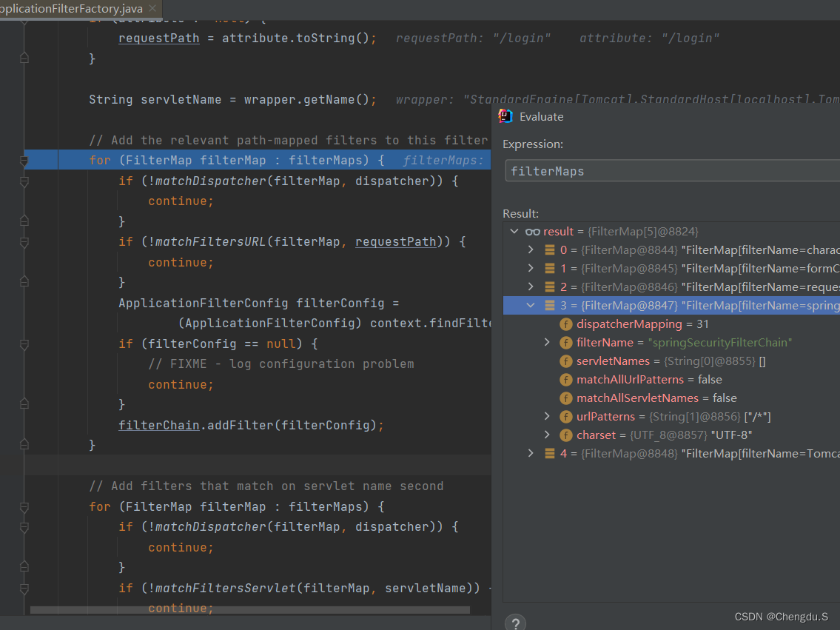Click field icon next to filterName

pos(566,342)
